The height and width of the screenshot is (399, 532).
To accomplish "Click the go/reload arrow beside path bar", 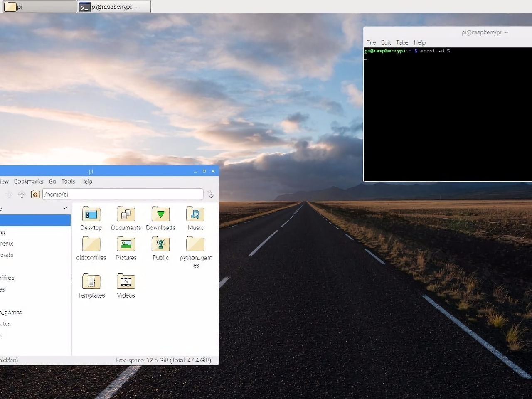I will (211, 195).
